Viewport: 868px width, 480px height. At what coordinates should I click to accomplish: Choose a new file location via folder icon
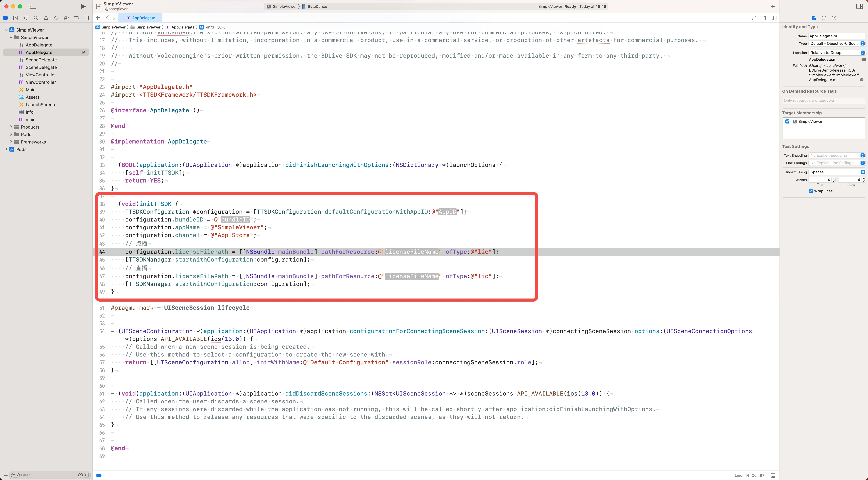(x=863, y=59)
